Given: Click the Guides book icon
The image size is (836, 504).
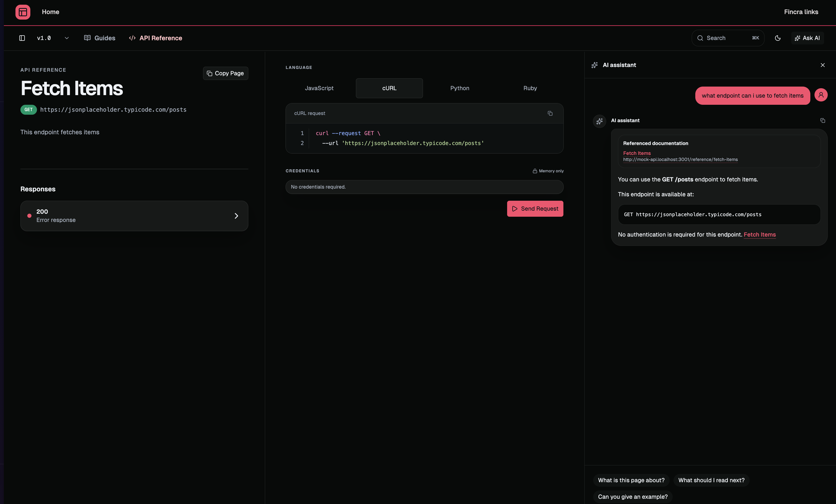Looking at the screenshot, I should tap(87, 38).
